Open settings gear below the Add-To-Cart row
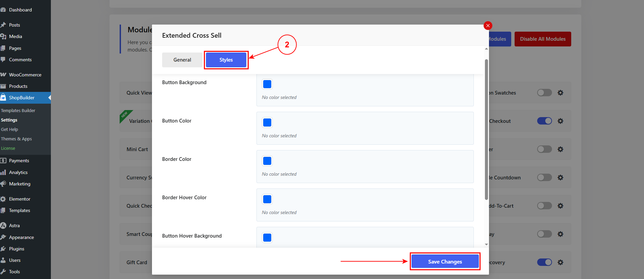Viewport: 644px width, 279px height. pyautogui.click(x=560, y=234)
